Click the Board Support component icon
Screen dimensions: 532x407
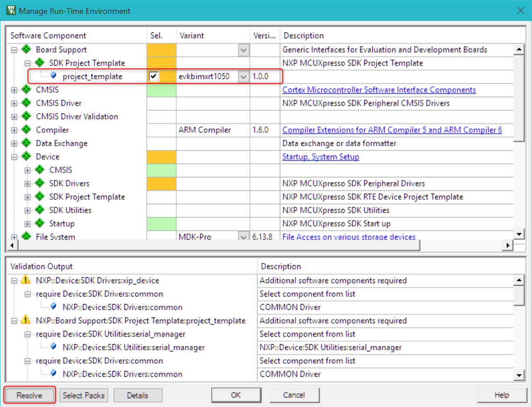26,49
